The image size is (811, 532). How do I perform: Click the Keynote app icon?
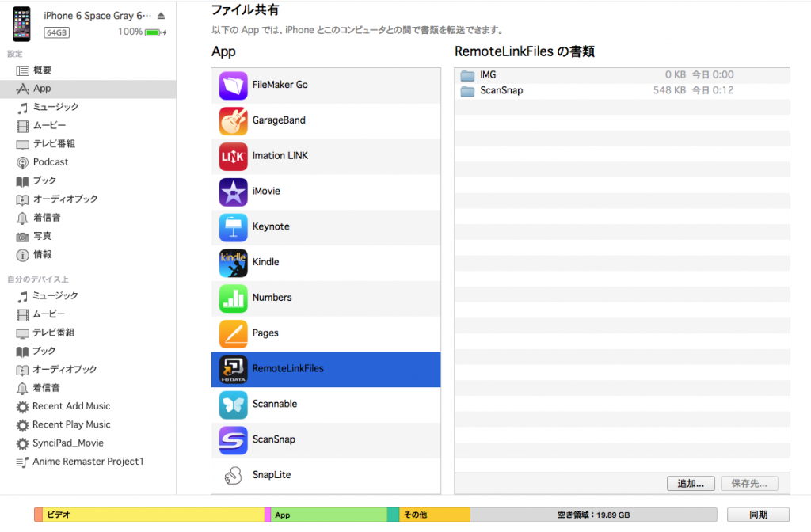click(x=233, y=227)
